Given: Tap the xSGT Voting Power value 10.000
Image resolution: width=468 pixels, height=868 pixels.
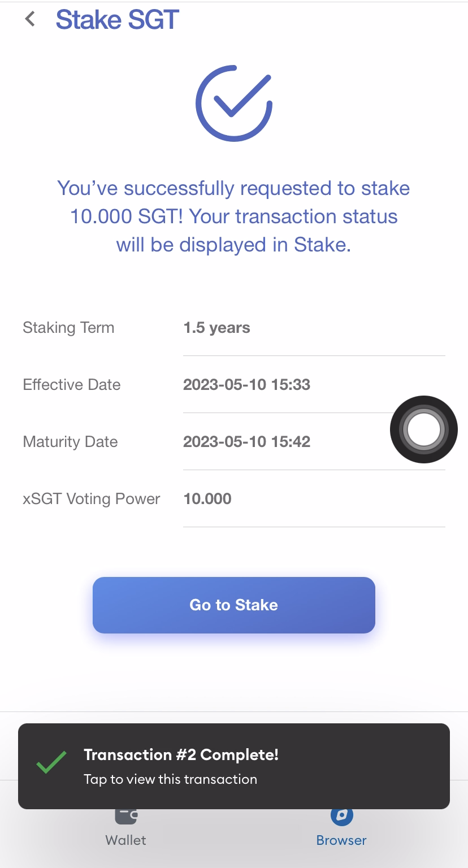Looking at the screenshot, I should [207, 499].
